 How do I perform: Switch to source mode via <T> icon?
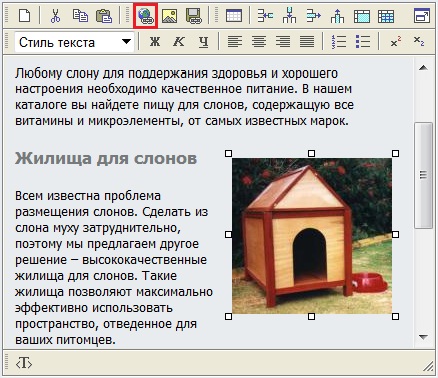coord(24,363)
